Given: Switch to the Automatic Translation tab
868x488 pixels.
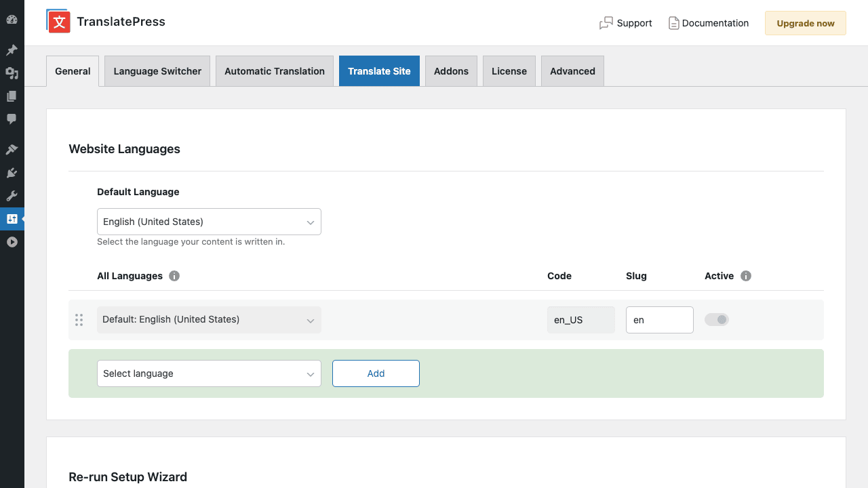Looking at the screenshot, I should pyautogui.click(x=275, y=71).
